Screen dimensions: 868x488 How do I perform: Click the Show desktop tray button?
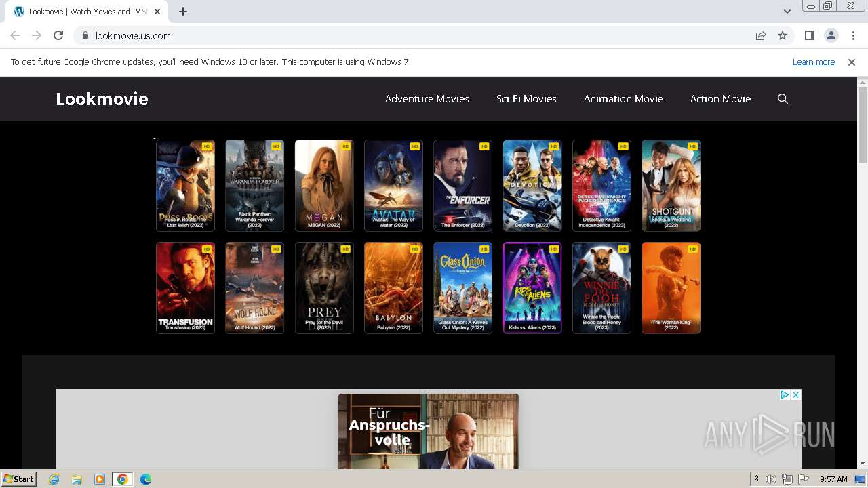coord(860,479)
